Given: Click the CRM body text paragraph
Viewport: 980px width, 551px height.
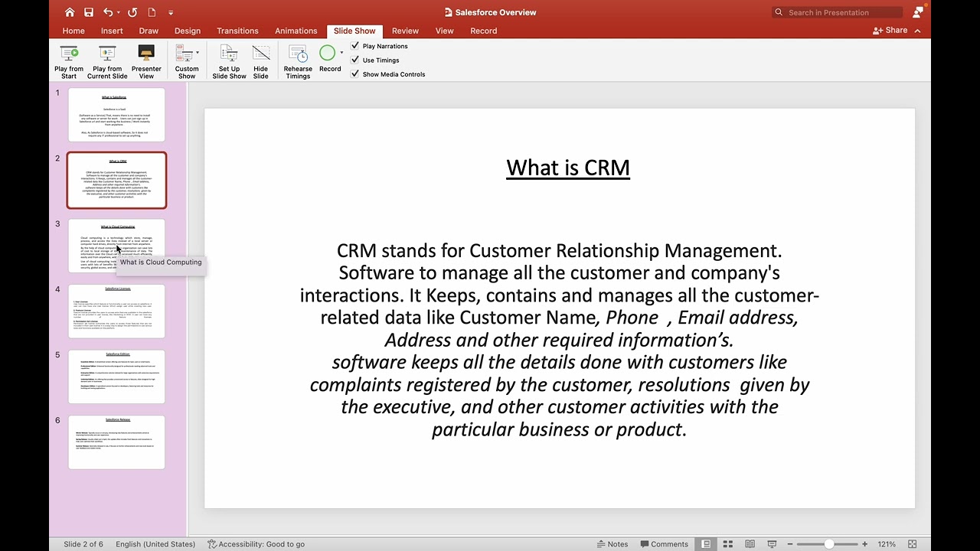Looking at the screenshot, I should pos(560,340).
